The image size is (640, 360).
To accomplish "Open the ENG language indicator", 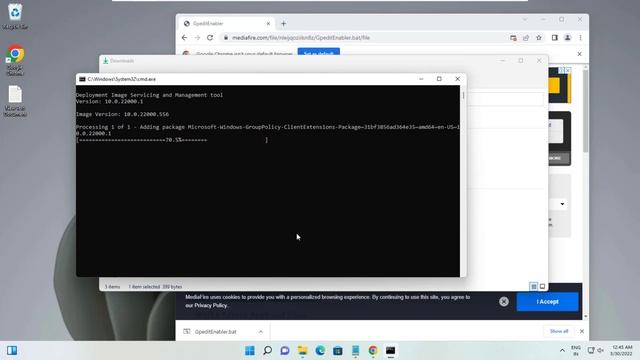I will [x=576, y=350].
